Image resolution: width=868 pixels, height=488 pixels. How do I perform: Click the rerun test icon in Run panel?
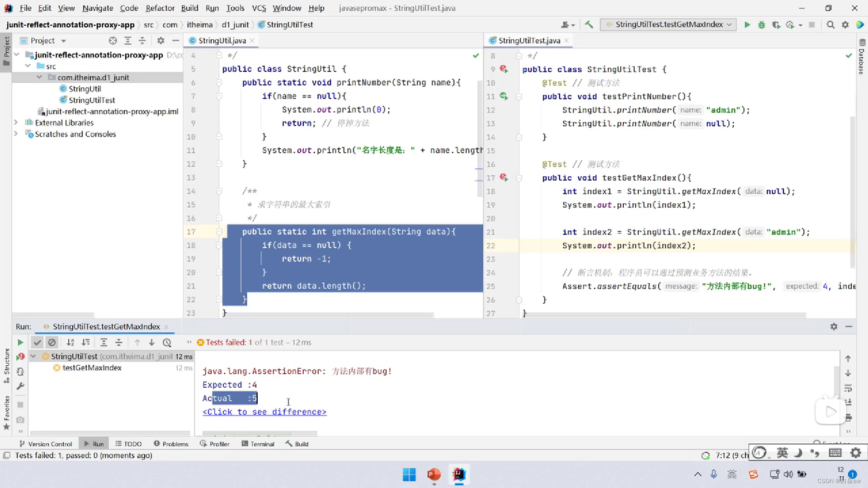pos(20,343)
